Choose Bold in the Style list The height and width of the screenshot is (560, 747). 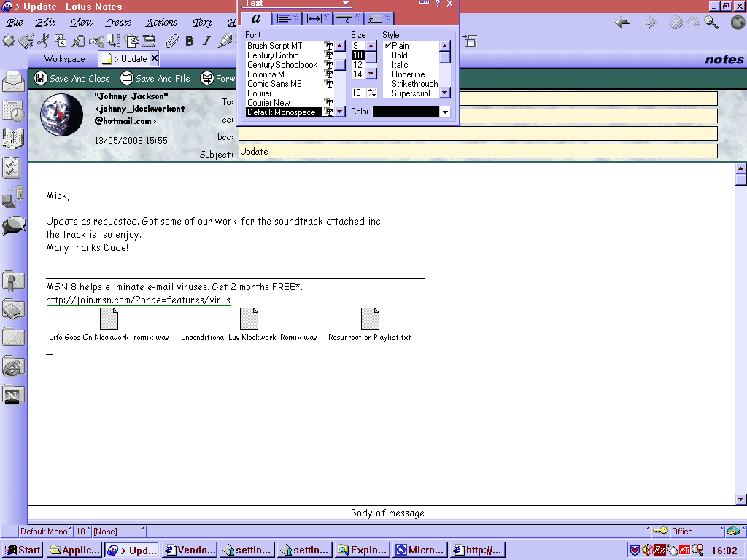pyautogui.click(x=400, y=55)
